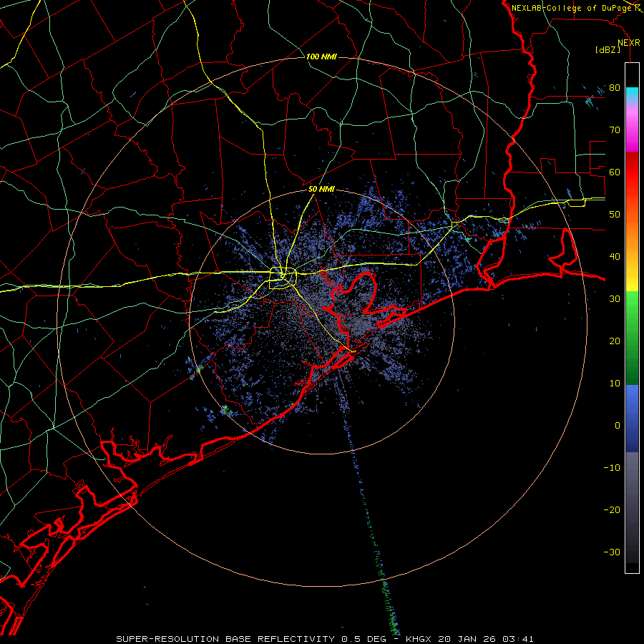Select the 30 value on the dBZ scale

click(x=615, y=299)
